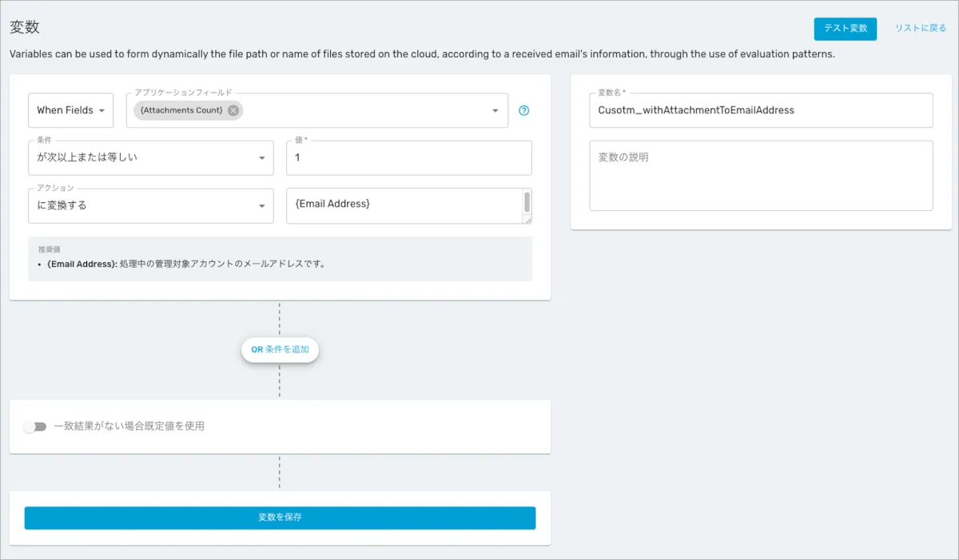Save with 変数を保存 button

(x=280, y=518)
